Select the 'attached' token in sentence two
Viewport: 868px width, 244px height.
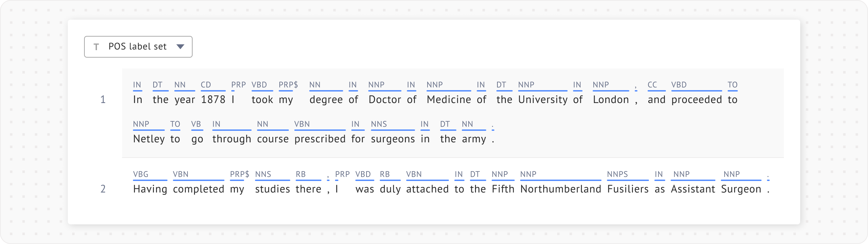(428, 189)
